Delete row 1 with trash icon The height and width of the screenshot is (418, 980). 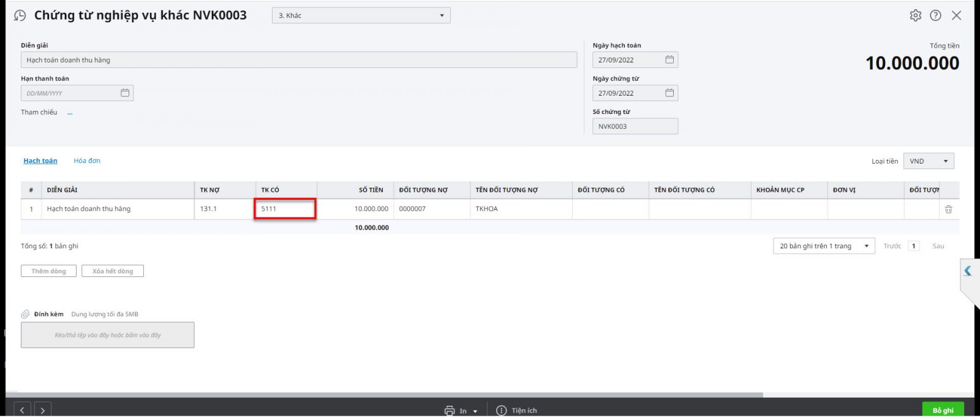point(948,209)
